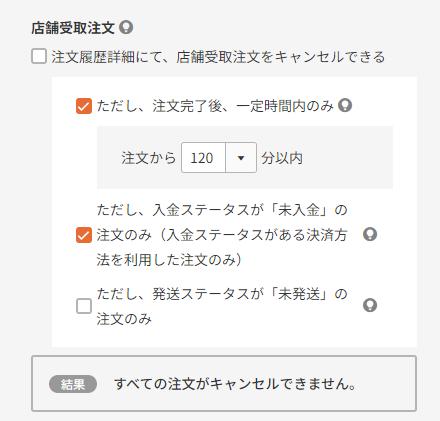Click the 注文から label before the selector
The image size is (440, 421).
148,158
